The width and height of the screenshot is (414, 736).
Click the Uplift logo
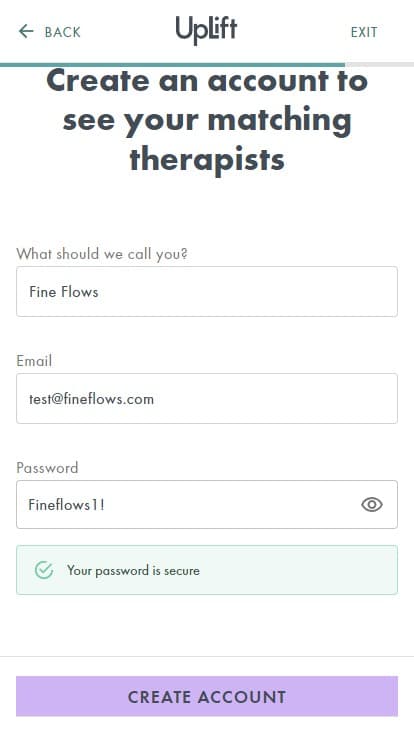[x=207, y=31]
